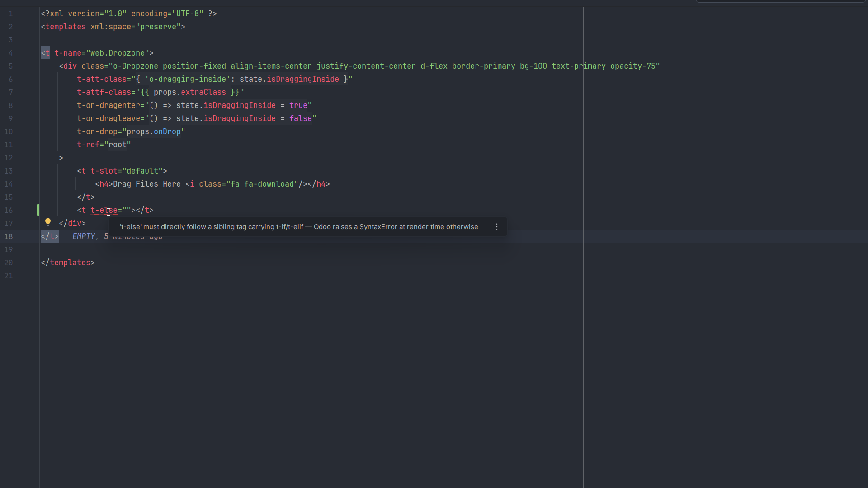Click the t-on-drop attribute on line 10

[x=131, y=131]
